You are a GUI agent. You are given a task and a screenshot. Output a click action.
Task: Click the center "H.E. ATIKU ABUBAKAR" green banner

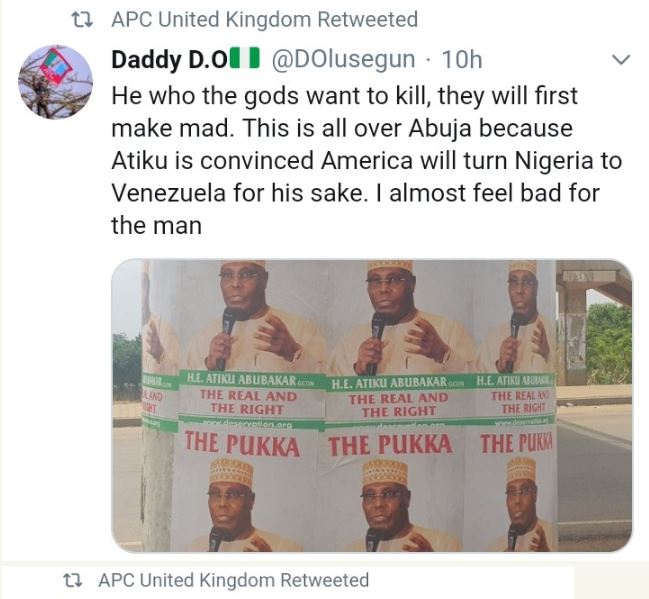397,382
